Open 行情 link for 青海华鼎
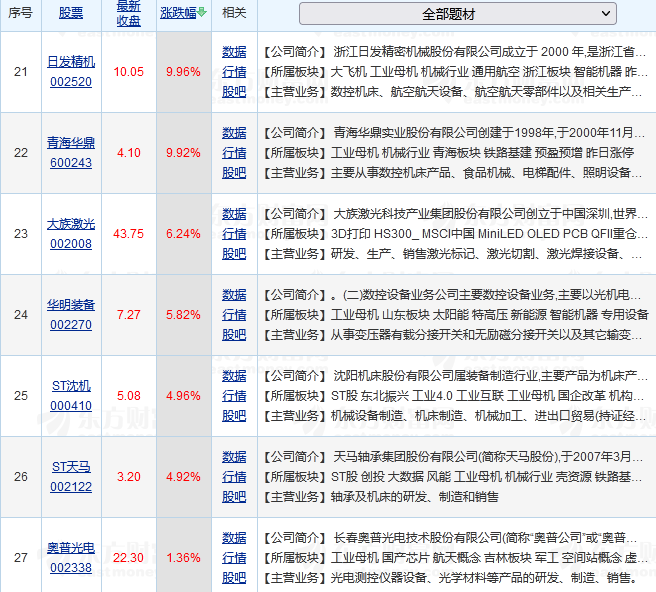 tap(234, 153)
